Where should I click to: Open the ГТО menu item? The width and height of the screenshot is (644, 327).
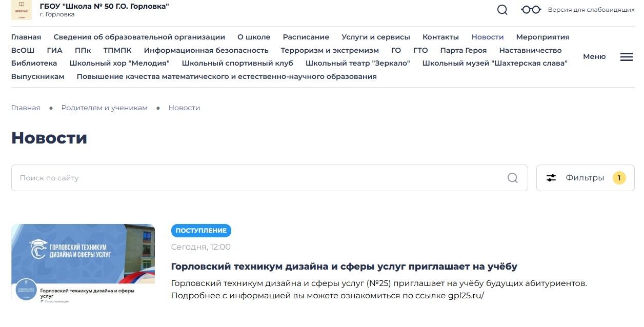click(420, 50)
